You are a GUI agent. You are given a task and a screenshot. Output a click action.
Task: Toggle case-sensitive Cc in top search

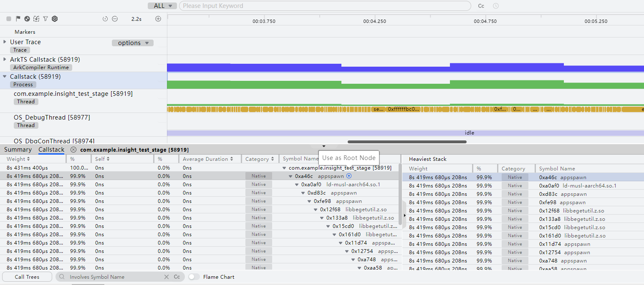click(481, 6)
